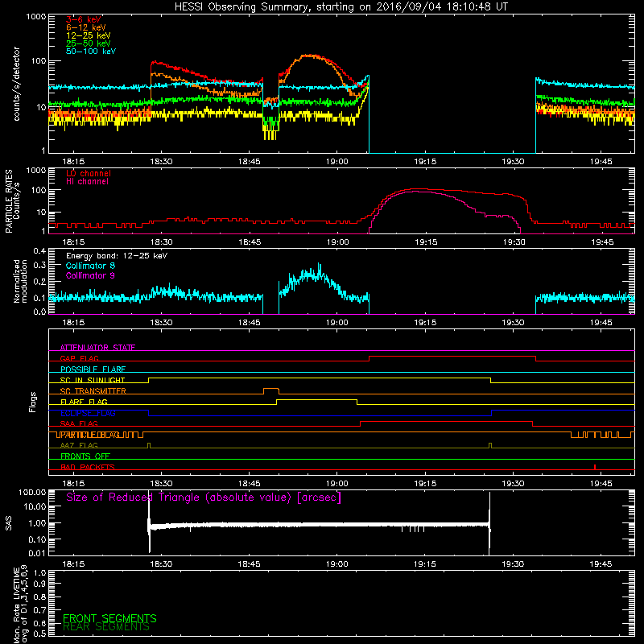
Task: Select the ECLIPSE FLAG label
Action: 88,413
